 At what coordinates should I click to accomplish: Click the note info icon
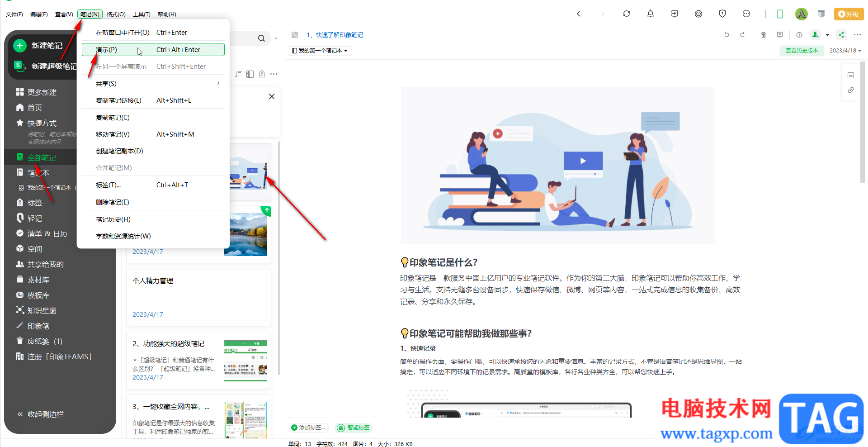point(799,35)
